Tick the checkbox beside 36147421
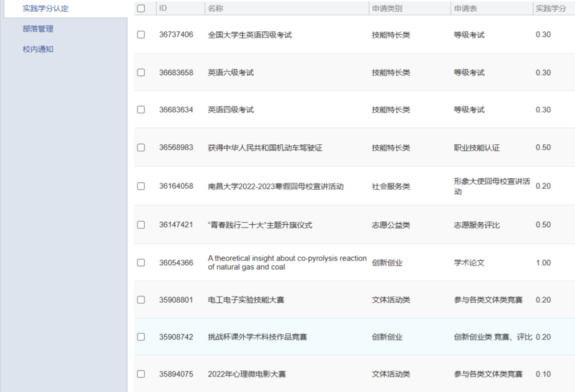575x392 pixels. pyautogui.click(x=141, y=225)
